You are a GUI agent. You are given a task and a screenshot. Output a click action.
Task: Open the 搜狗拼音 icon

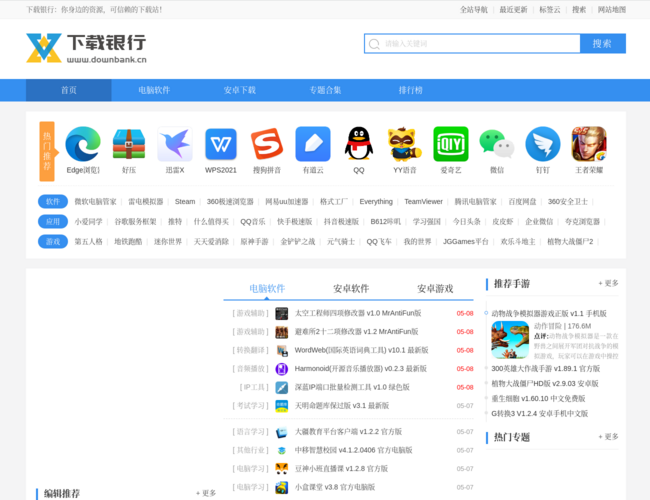tap(267, 144)
